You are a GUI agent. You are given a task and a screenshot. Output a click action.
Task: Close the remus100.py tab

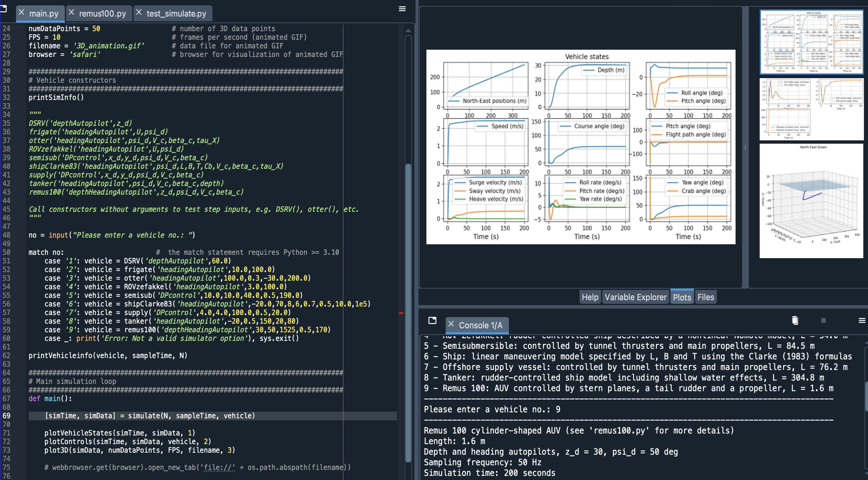tap(71, 12)
